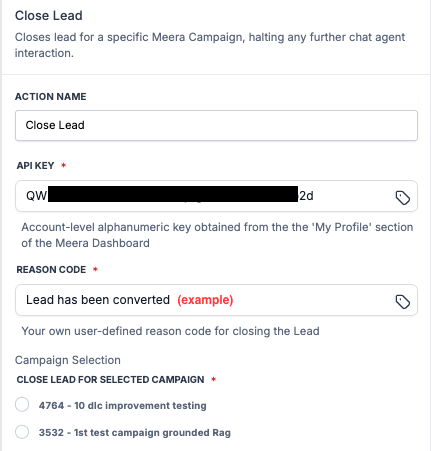Click the REASON CODE field label
The width and height of the screenshot is (431, 451).
tap(51, 269)
